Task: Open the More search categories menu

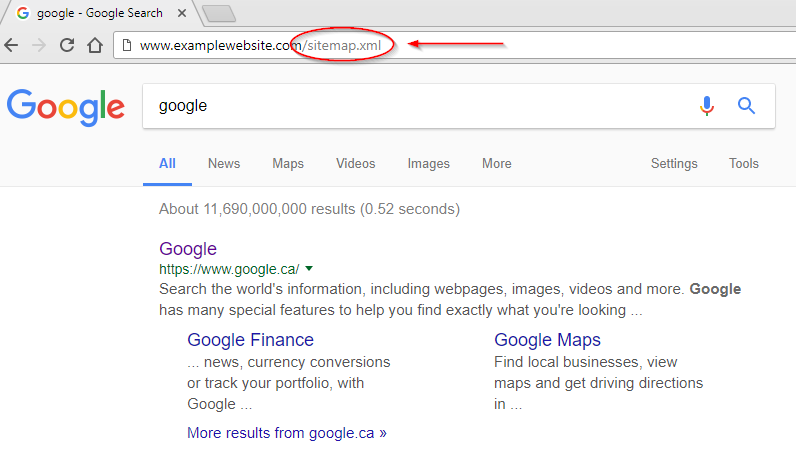Action: [x=496, y=163]
